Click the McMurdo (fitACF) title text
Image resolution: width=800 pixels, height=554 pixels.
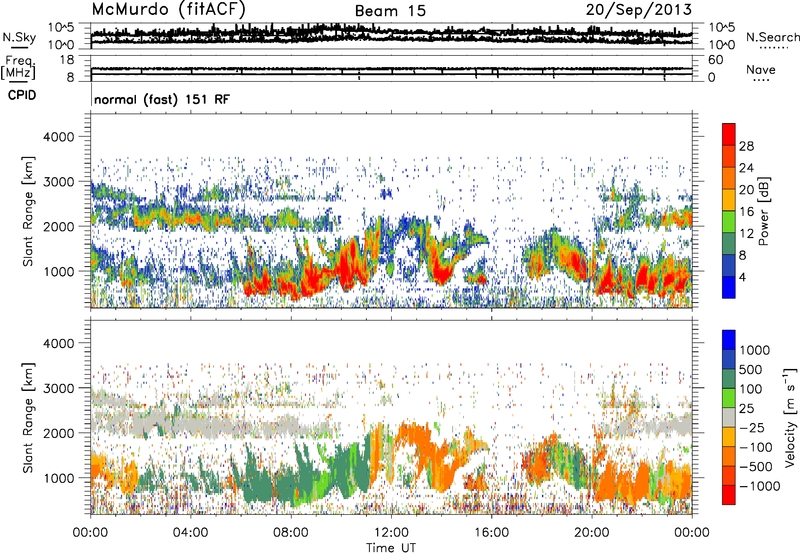point(168,10)
